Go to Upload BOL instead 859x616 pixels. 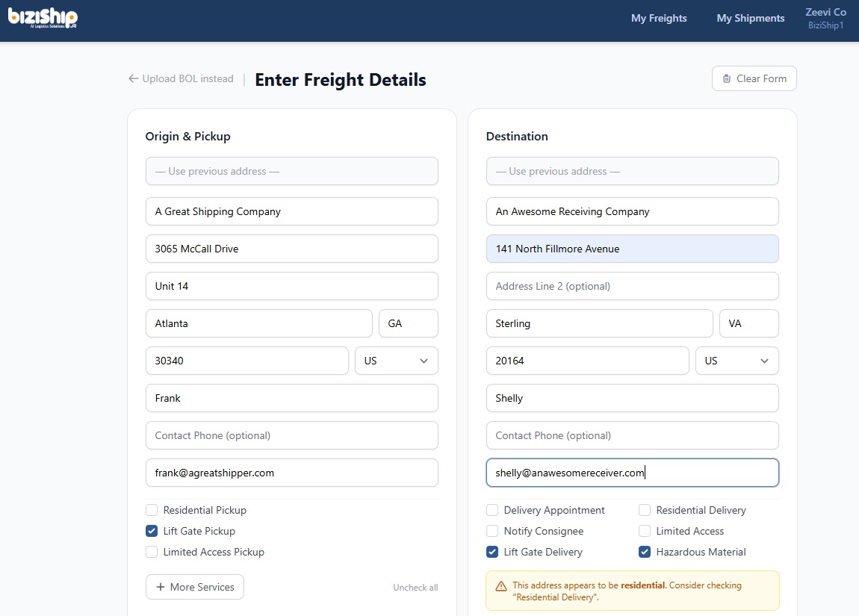[181, 79]
